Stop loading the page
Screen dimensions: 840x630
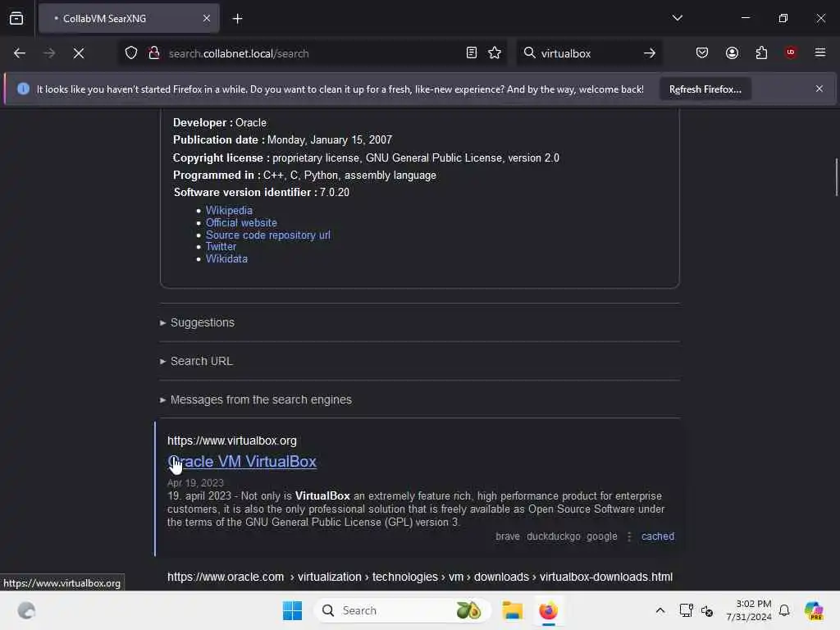coord(79,53)
